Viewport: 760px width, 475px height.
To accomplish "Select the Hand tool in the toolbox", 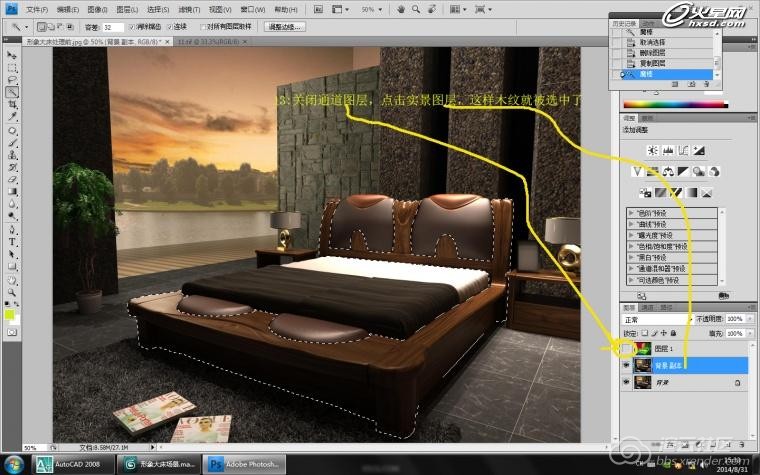I will (x=12, y=280).
